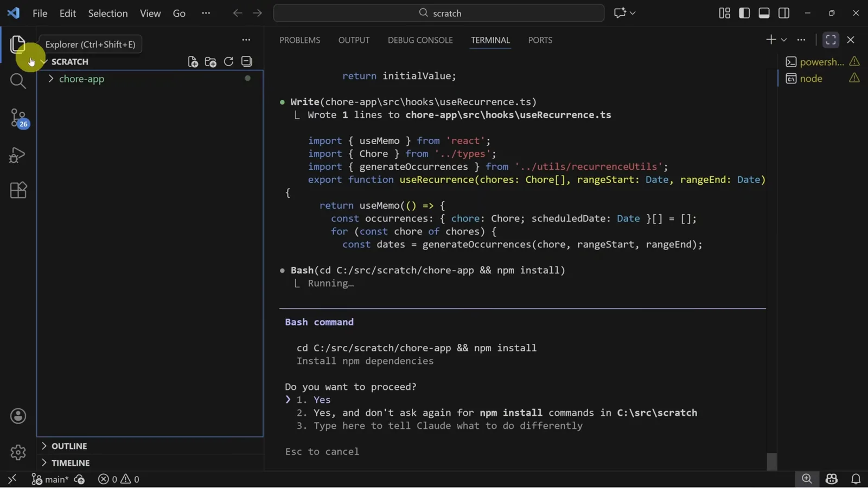Open the remote window indicator

pyautogui.click(x=12, y=479)
